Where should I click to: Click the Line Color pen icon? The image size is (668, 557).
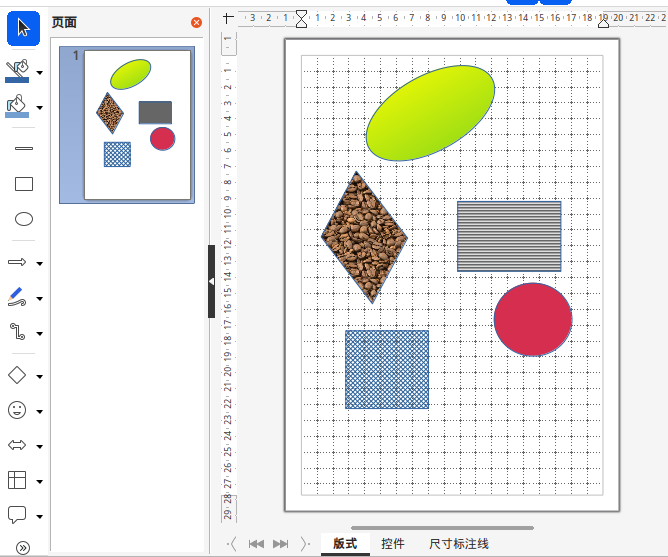(x=17, y=71)
